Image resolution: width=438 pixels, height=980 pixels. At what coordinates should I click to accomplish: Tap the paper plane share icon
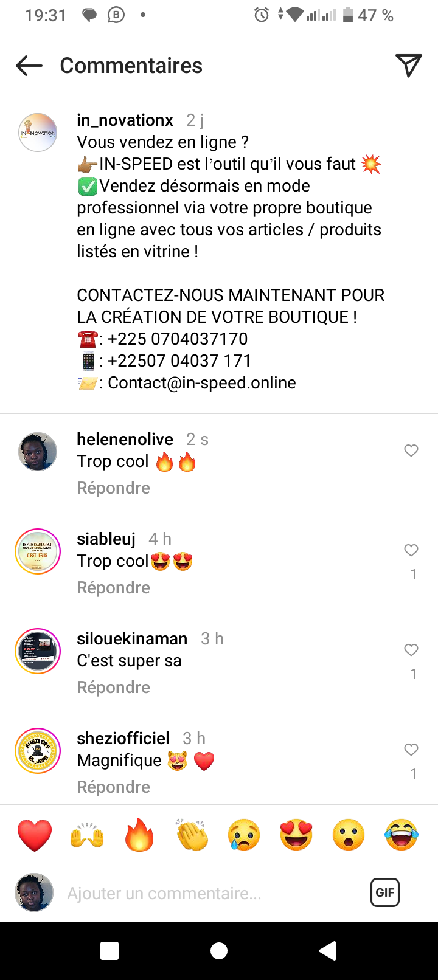pos(409,65)
